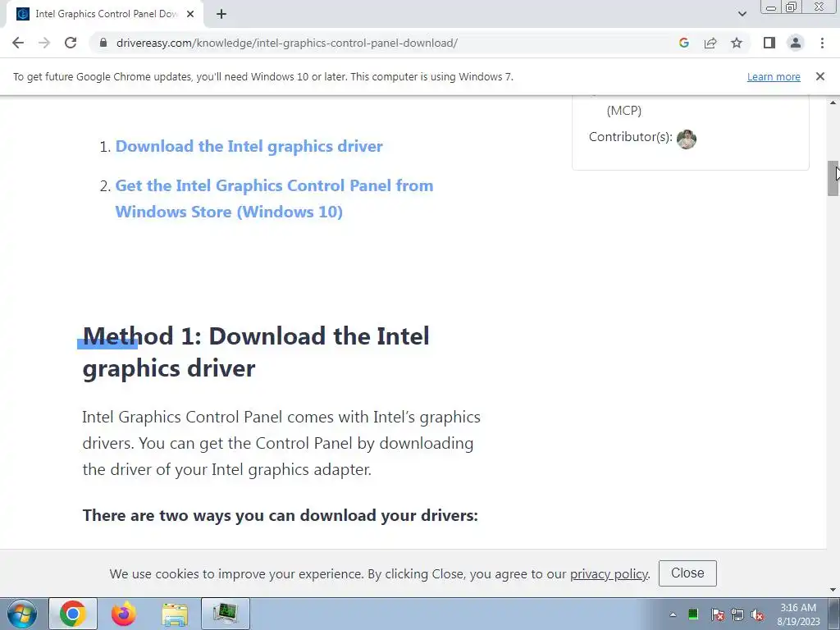Viewport: 840px width, 630px height.
Task: Click the Method 1 heading
Action: coord(256,352)
